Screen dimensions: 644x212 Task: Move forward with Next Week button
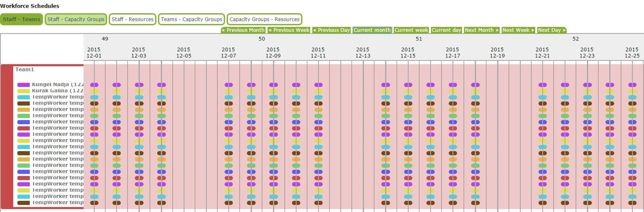coord(518,30)
